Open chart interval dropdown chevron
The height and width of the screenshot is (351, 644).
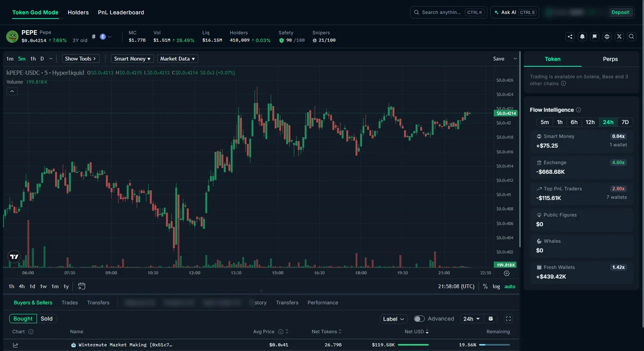click(x=51, y=58)
